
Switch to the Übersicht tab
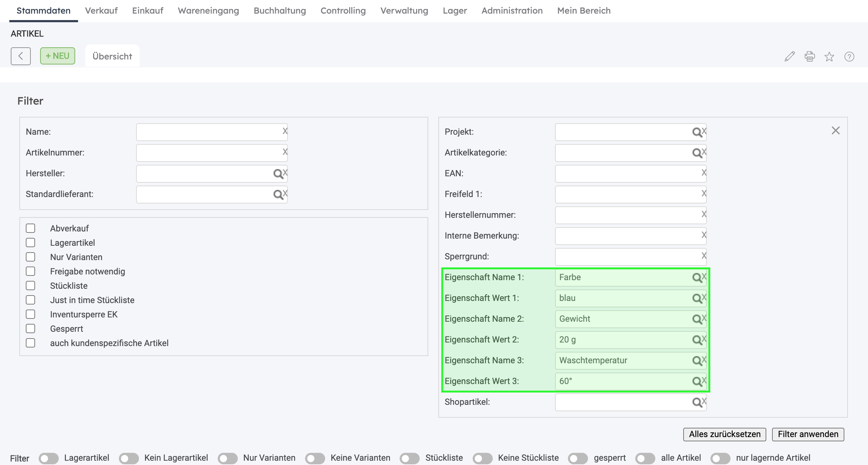[x=112, y=56]
